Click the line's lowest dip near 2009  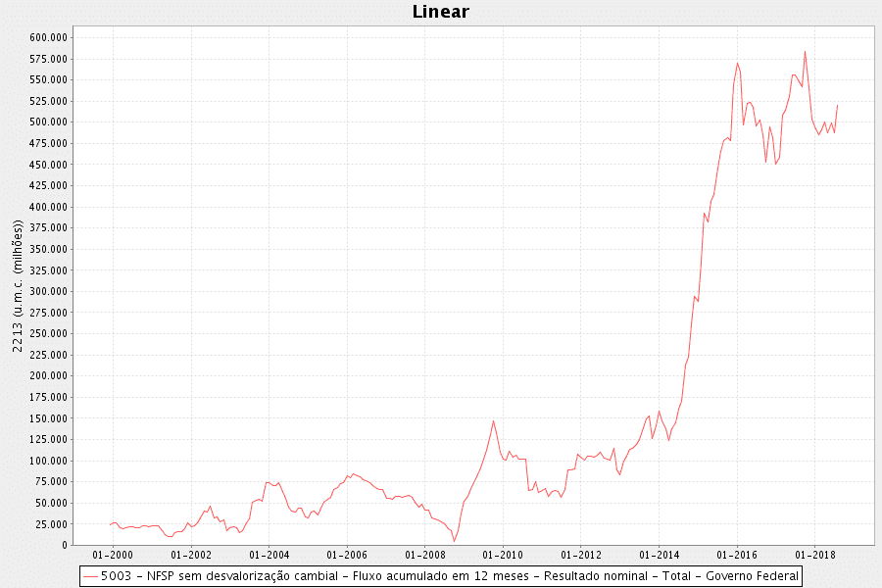(x=454, y=541)
